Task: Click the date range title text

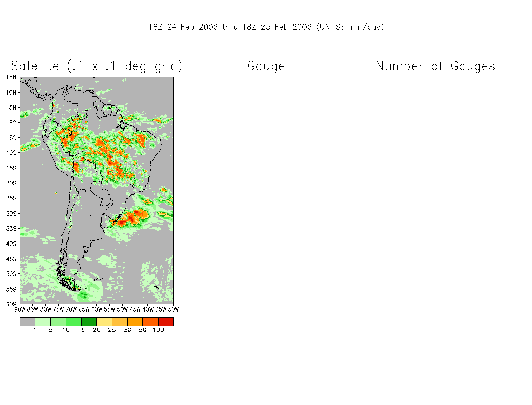Action: [266, 27]
